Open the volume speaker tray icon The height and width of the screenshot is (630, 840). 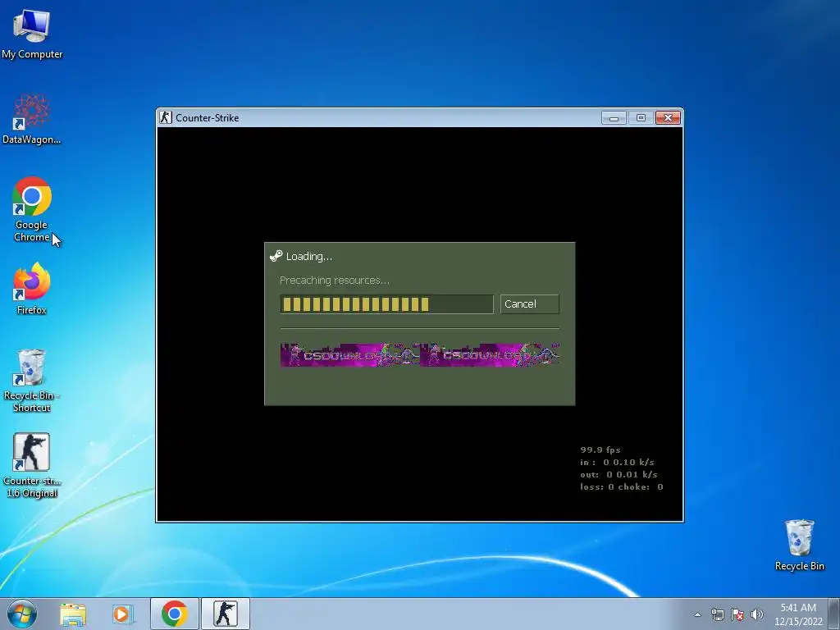757,614
